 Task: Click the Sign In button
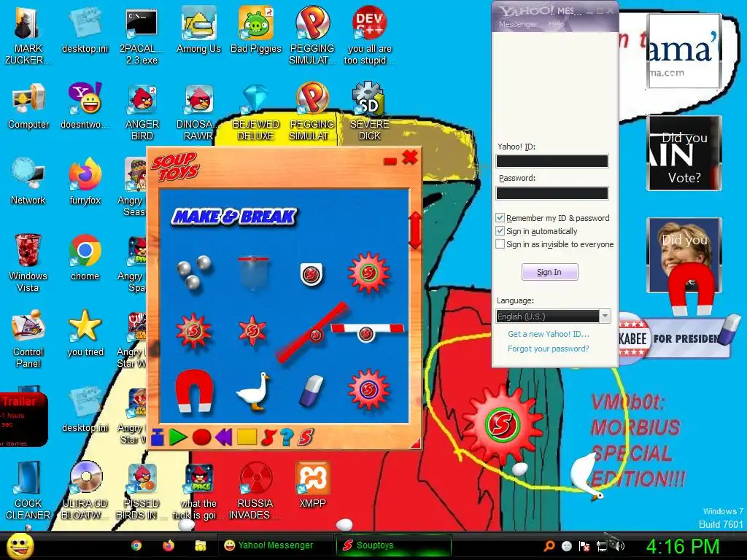click(550, 272)
